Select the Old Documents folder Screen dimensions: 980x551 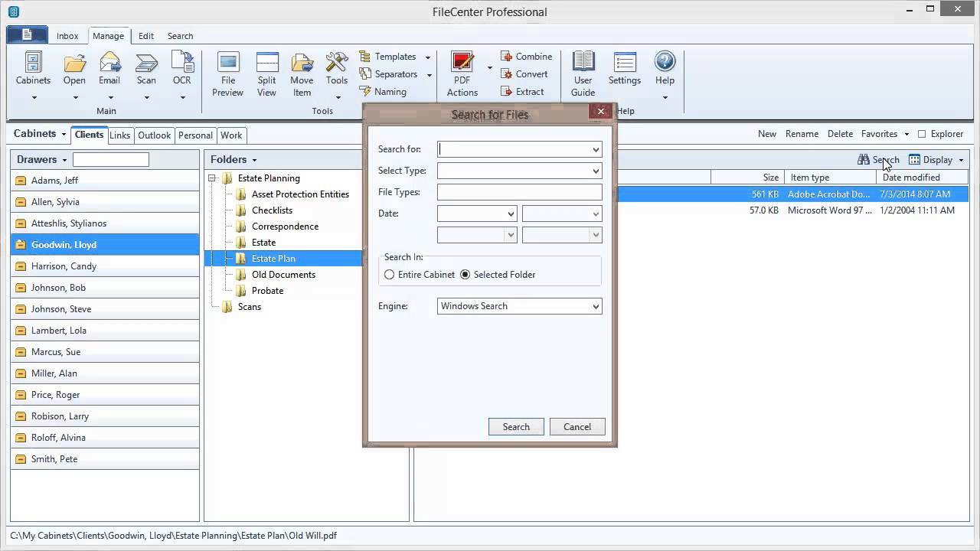click(283, 275)
